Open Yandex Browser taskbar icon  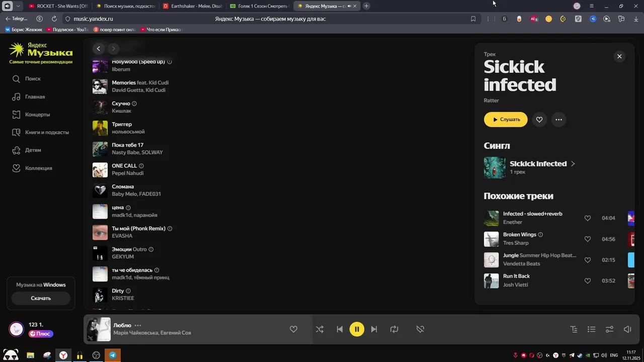tap(63, 355)
